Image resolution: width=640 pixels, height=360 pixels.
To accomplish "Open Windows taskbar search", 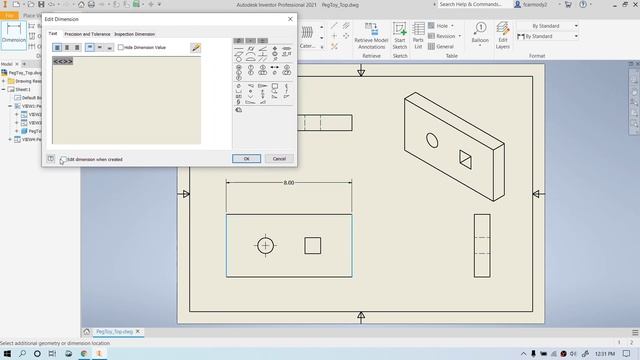I will point(22,353).
